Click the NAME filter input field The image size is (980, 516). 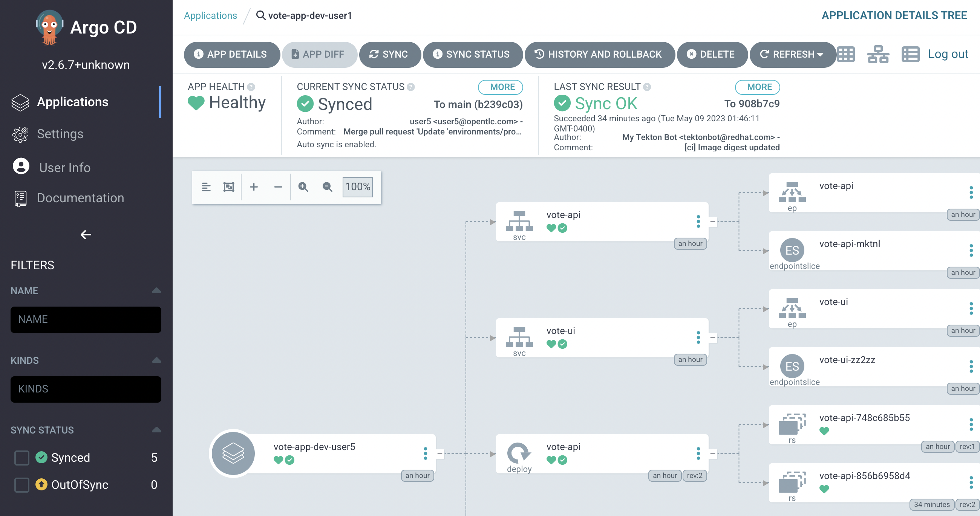click(86, 319)
